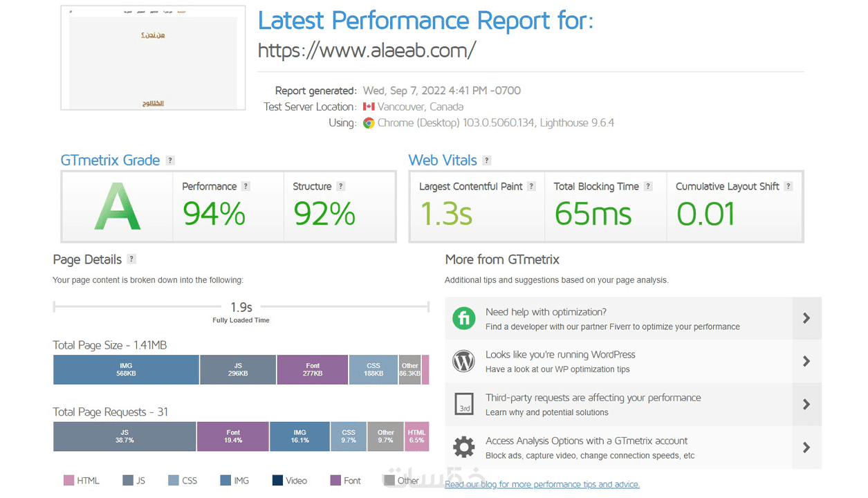
Task: Open Structure score help question mark
Action: (x=340, y=187)
